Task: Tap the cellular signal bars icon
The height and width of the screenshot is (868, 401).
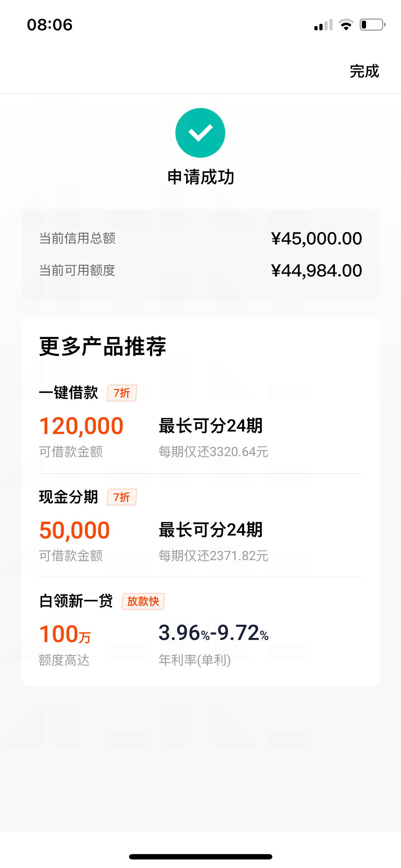Action: point(323,25)
